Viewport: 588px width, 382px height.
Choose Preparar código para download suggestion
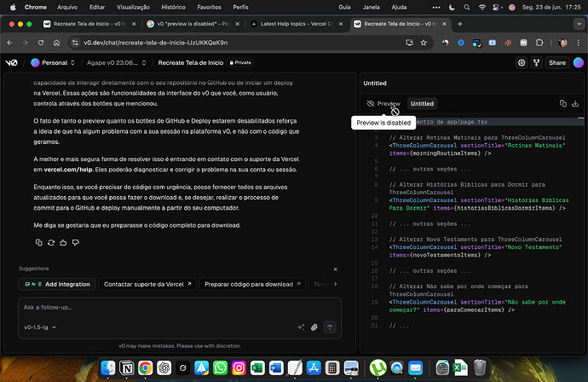(x=252, y=284)
